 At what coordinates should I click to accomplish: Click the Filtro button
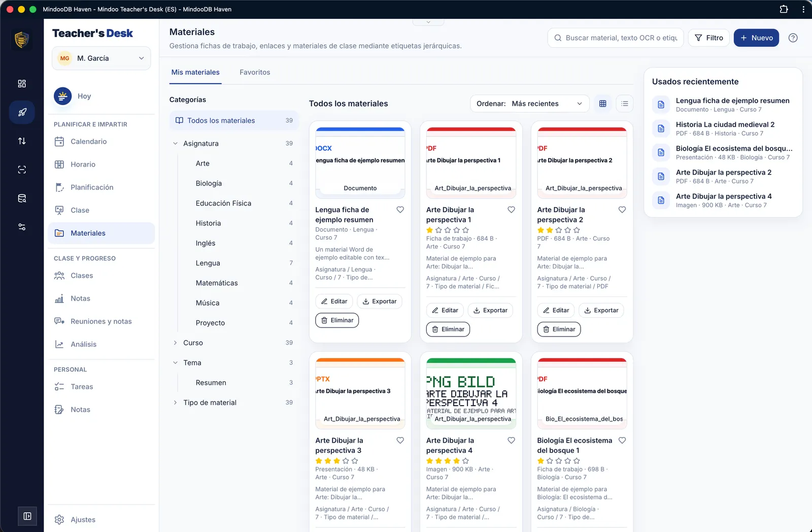click(x=709, y=38)
